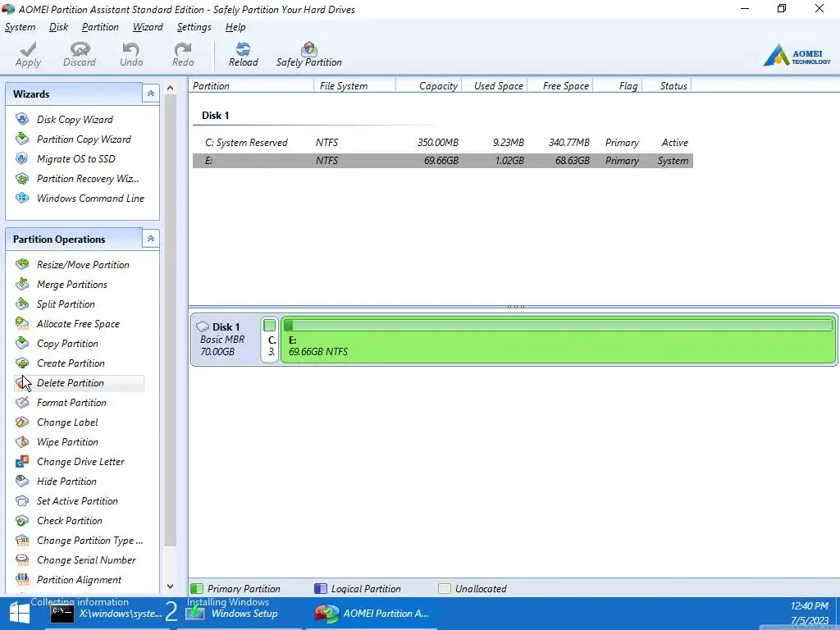Choose Split Partition operation
840x630 pixels.
coord(66,304)
